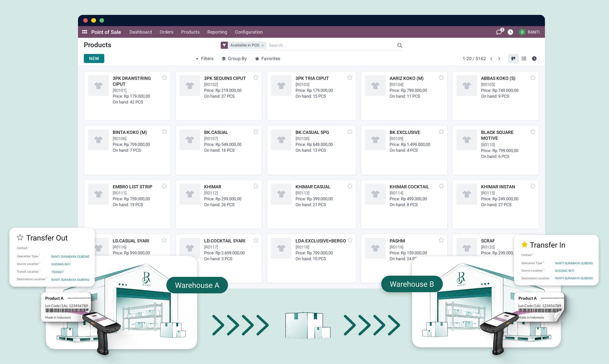Open the activities clock icon in navbar
The image size is (609, 364).
510,32
